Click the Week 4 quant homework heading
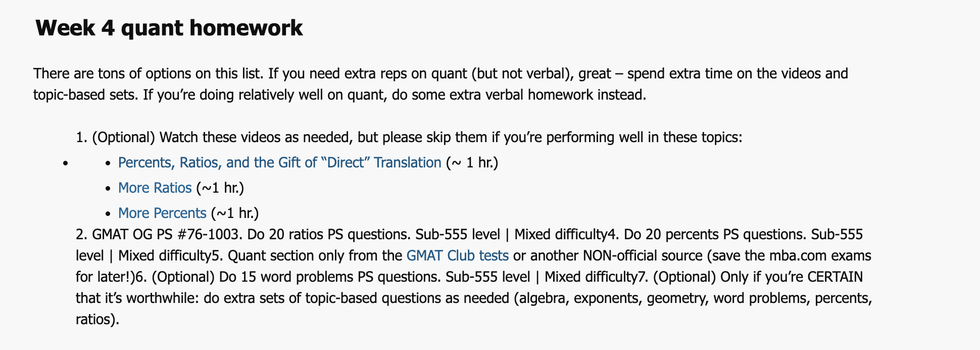 click(x=169, y=28)
